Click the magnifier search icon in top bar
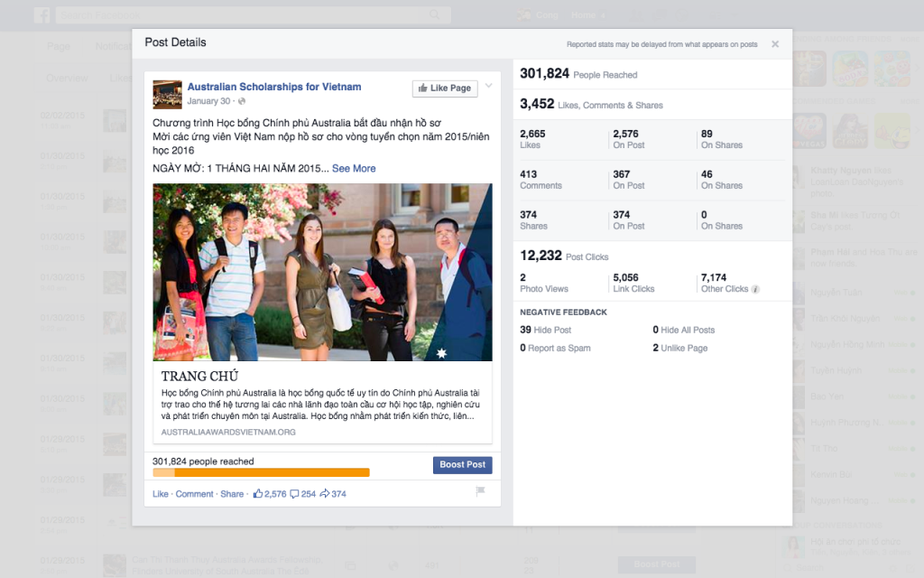This screenshot has width=924, height=578. click(x=435, y=14)
